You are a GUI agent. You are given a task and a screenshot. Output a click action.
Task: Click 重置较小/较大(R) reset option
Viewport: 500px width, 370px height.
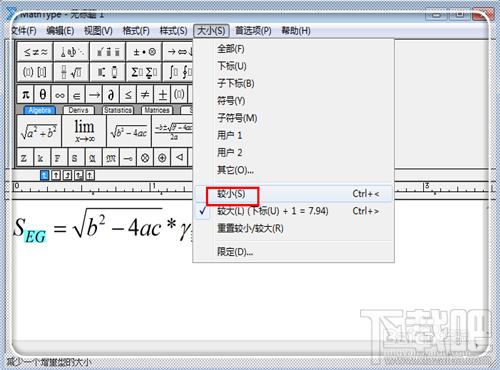click(x=250, y=228)
